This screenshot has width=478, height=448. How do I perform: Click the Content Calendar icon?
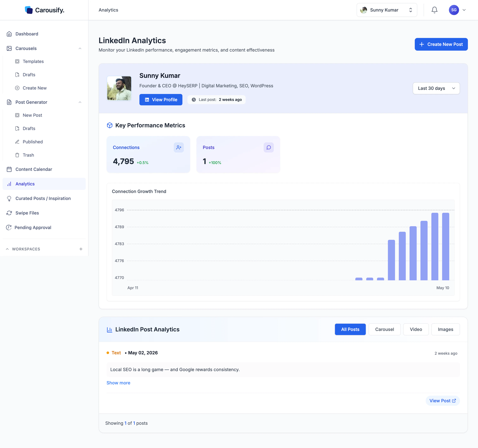point(9,169)
